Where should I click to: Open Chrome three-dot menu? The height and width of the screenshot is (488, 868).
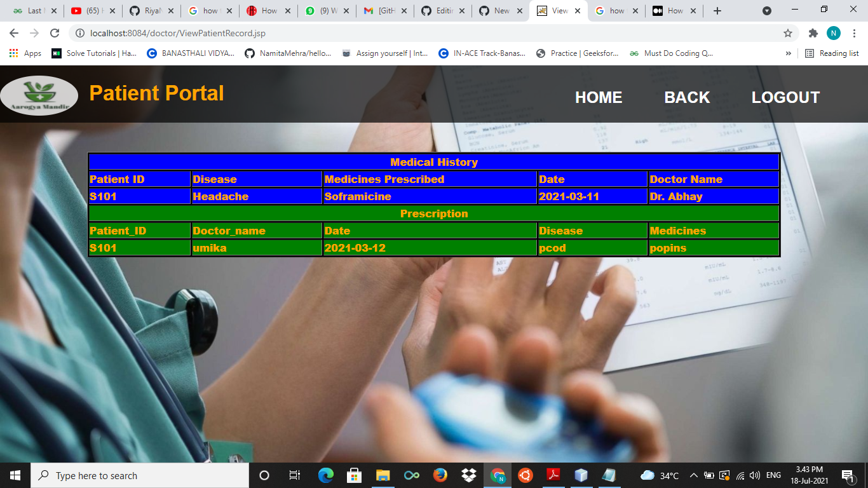854,33
